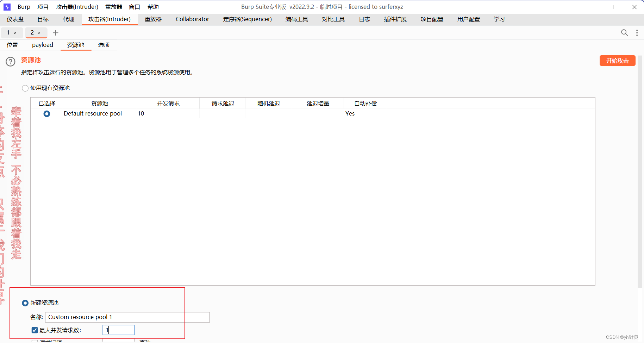Sort by the 延迟增量 column header
644x343 pixels.
[x=318, y=104]
